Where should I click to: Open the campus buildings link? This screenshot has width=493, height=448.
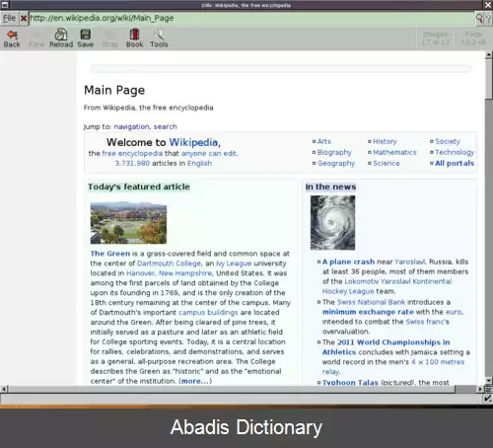click(208, 312)
